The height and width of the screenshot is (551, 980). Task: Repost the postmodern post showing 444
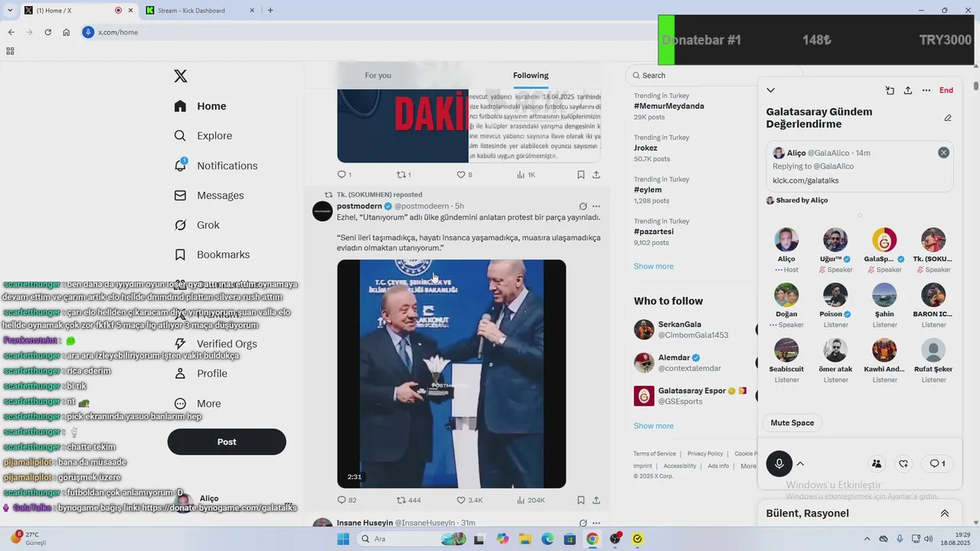point(408,500)
